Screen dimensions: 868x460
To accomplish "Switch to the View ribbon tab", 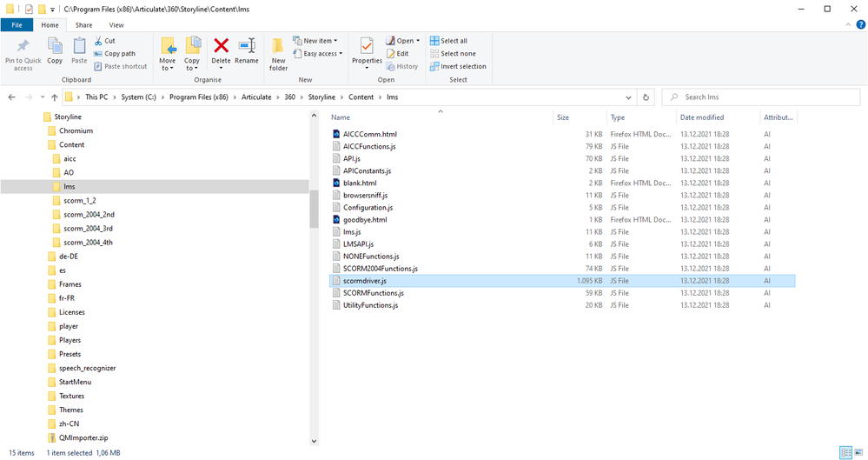I will [x=116, y=25].
